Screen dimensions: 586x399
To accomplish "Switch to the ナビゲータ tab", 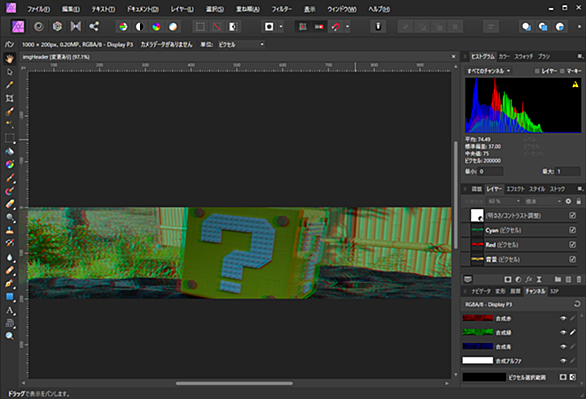I will (482, 291).
